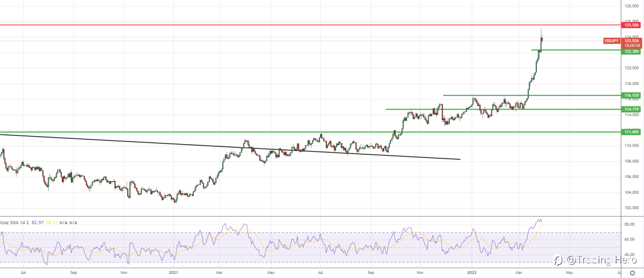The image size is (644, 278).
Task: Click the yellow 78.17 SMA value
Action: (52, 222)
